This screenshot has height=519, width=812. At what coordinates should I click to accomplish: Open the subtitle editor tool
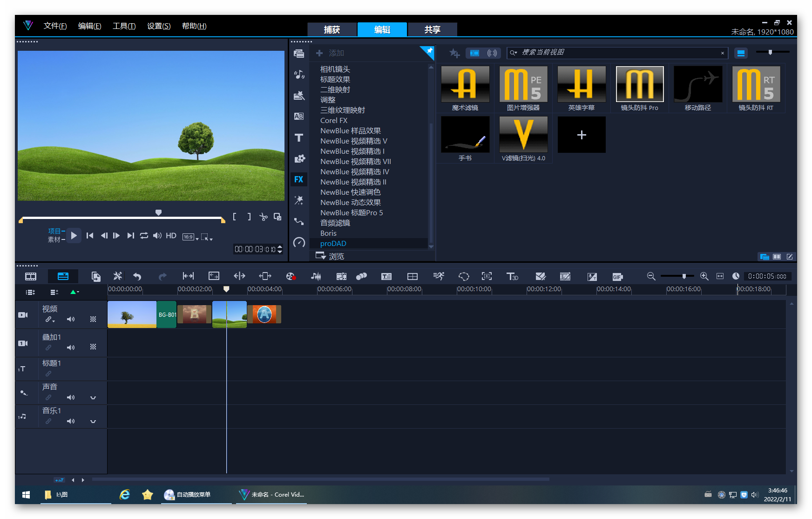(386, 276)
